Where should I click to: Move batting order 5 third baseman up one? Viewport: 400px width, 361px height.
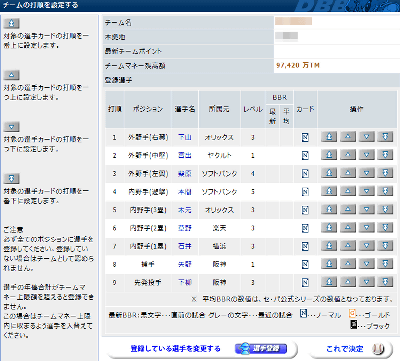[x=348, y=209]
